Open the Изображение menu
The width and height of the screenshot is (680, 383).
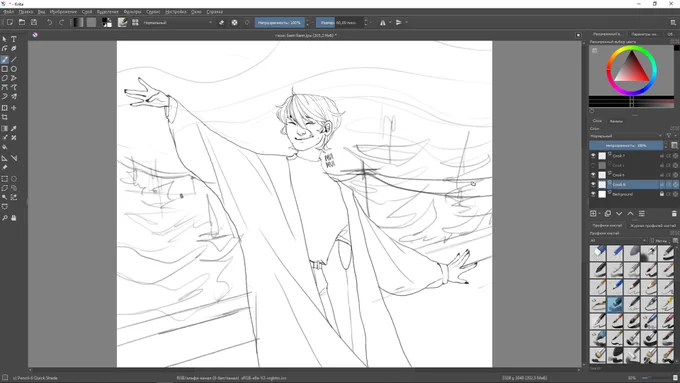tap(63, 12)
